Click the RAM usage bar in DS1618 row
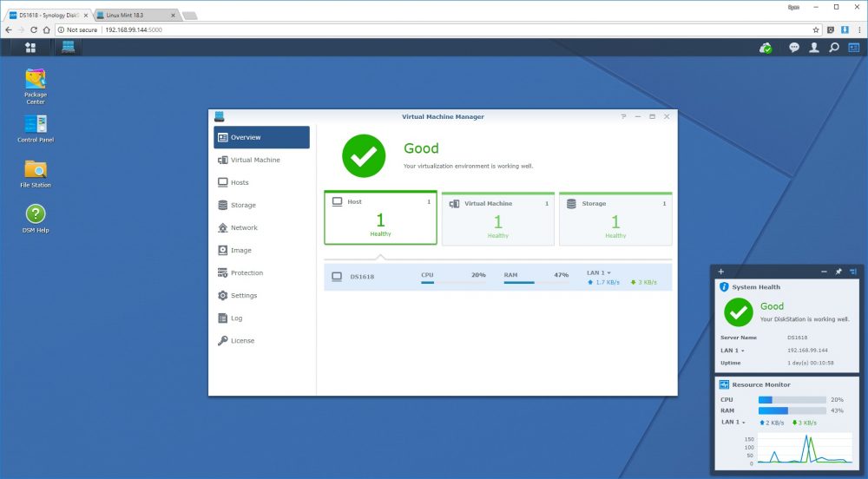This screenshot has height=479, width=868. tap(536, 283)
